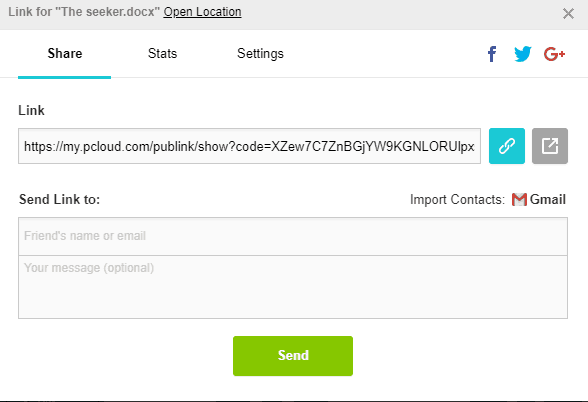Share the link on Google Plus

[554, 54]
